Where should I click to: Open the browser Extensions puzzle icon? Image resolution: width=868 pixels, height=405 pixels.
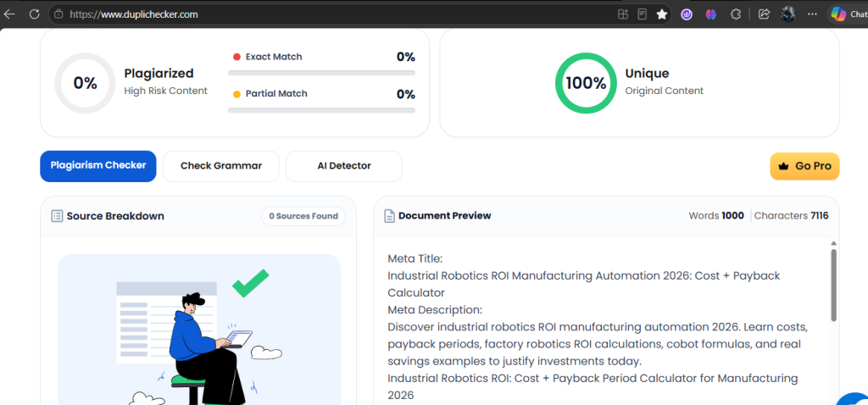pos(736,14)
